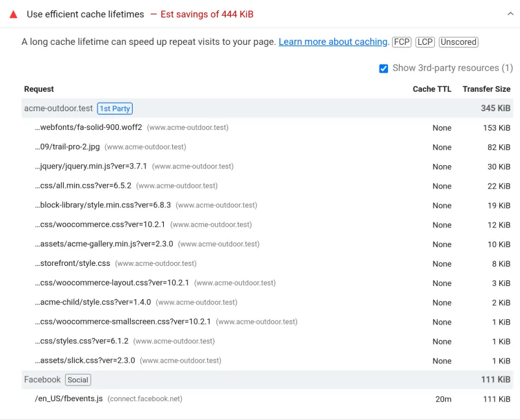Click the 153 KiB transfer size value

coord(497,127)
